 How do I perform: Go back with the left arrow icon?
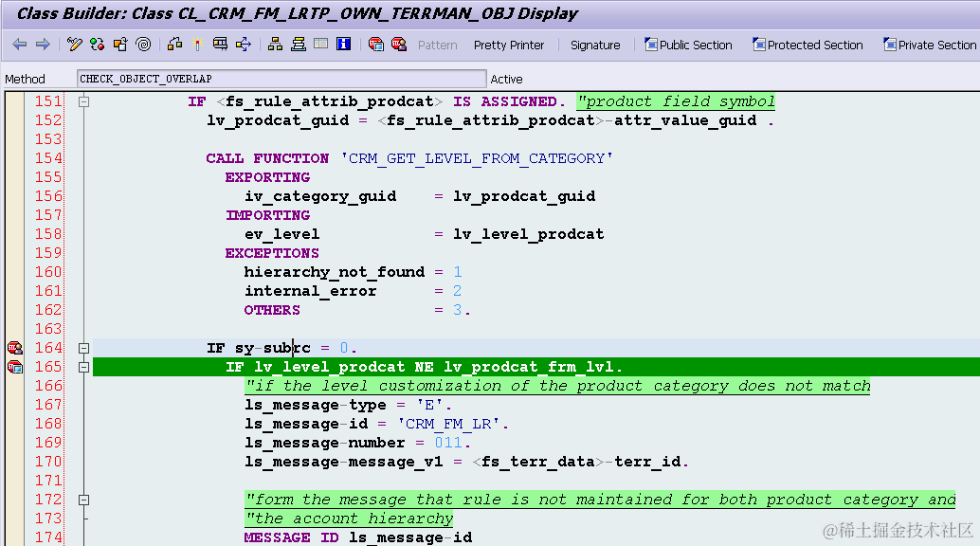point(20,45)
